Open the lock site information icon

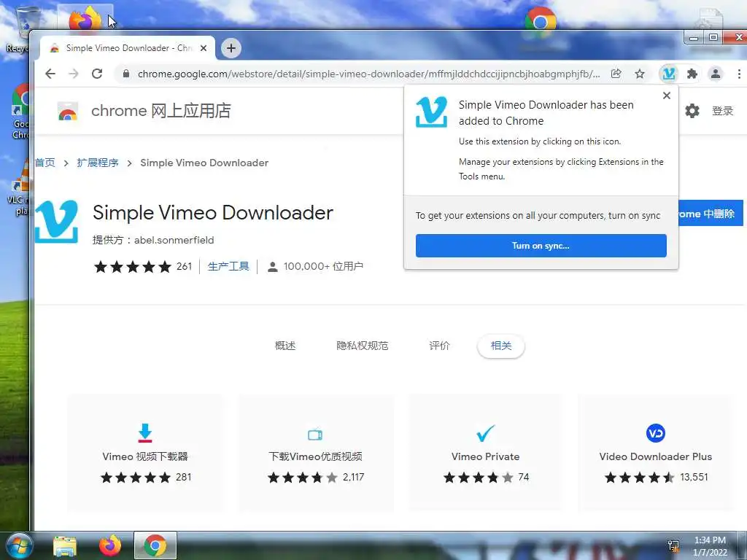pyautogui.click(x=125, y=74)
